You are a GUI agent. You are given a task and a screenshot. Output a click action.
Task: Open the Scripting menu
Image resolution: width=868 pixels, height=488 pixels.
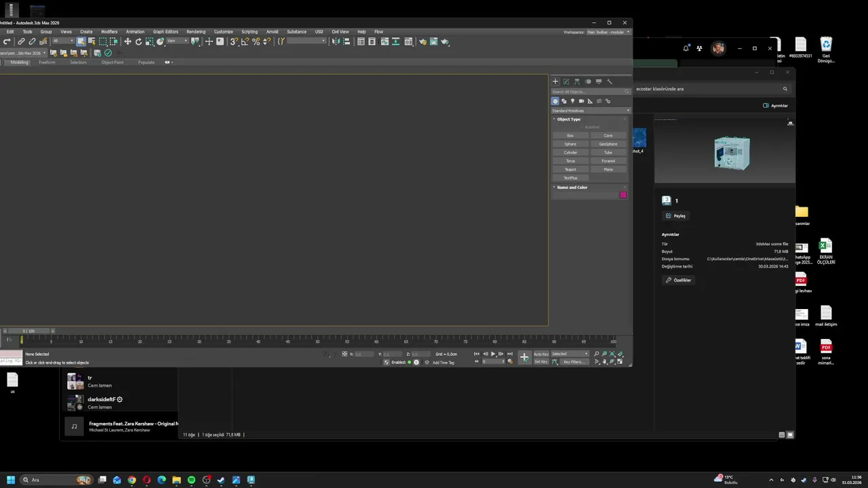coord(250,32)
